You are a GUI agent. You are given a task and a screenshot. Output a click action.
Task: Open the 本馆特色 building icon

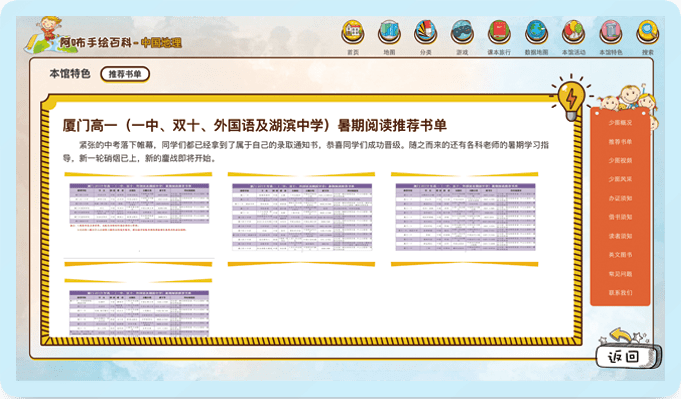tap(611, 33)
